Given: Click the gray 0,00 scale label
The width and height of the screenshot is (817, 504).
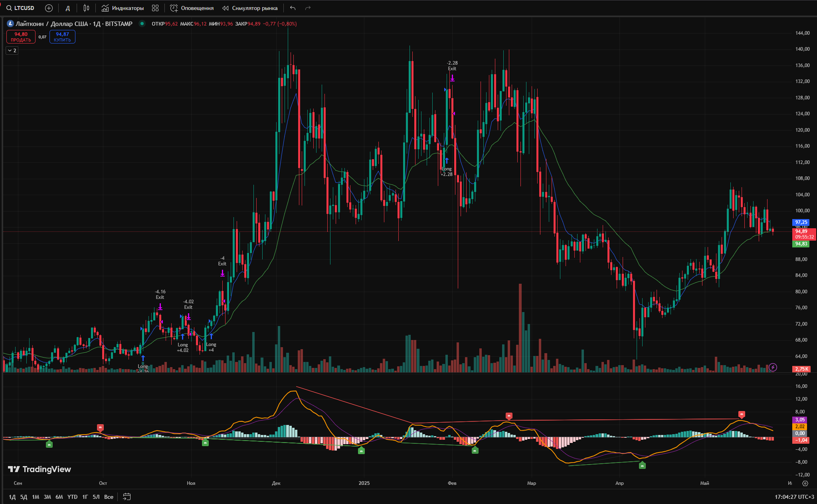Looking at the screenshot, I should (800, 433).
